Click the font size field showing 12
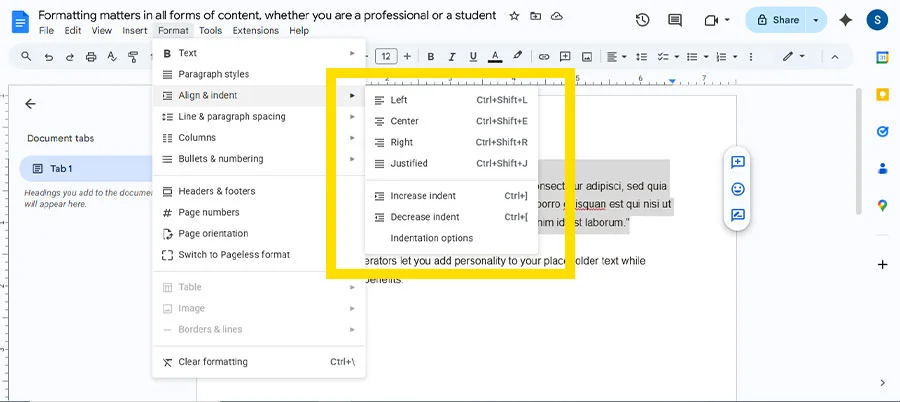Image resolution: width=900 pixels, height=402 pixels. click(x=386, y=56)
